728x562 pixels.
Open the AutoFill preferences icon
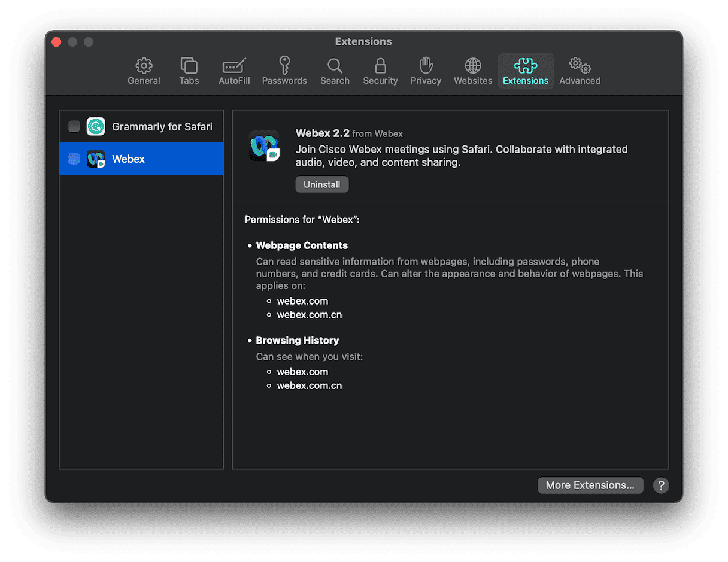pyautogui.click(x=234, y=65)
